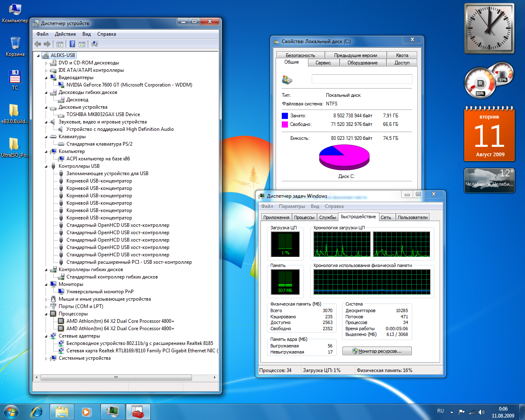
Task: Open Действие menu in Device Manager
Action: [65, 34]
